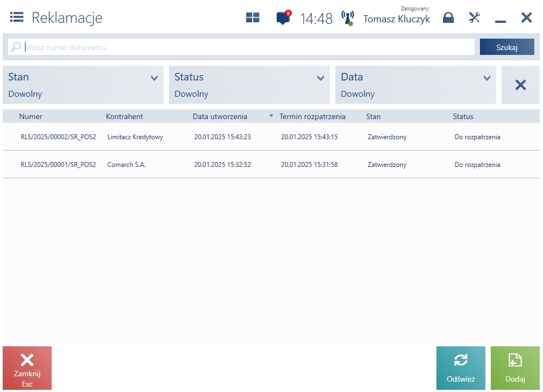Viewport: 543px width, 392px height.
Task: Lock the session with padlock icon
Action: 448,17
